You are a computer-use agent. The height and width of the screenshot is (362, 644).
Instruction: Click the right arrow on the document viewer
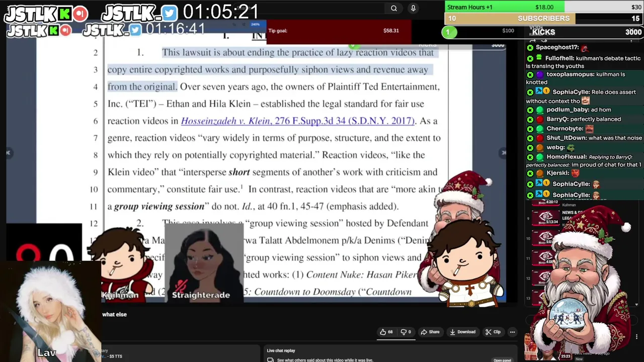pyautogui.click(x=504, y=152)
